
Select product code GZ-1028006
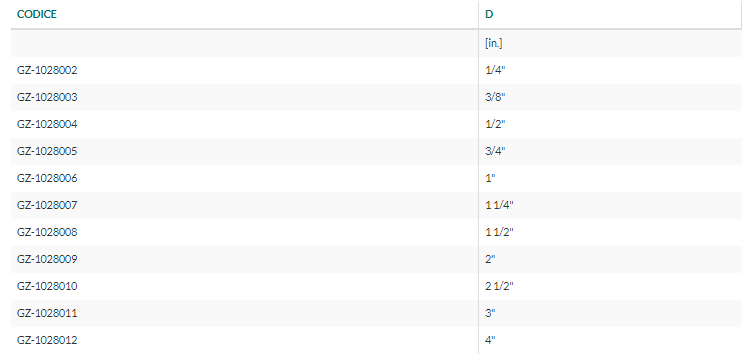(47, 179)
